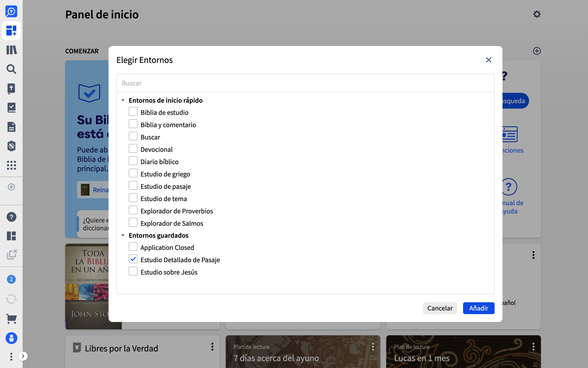The image size is (588, 368).
Task: Open the Bible cross book icon
Action: [11, 88]
